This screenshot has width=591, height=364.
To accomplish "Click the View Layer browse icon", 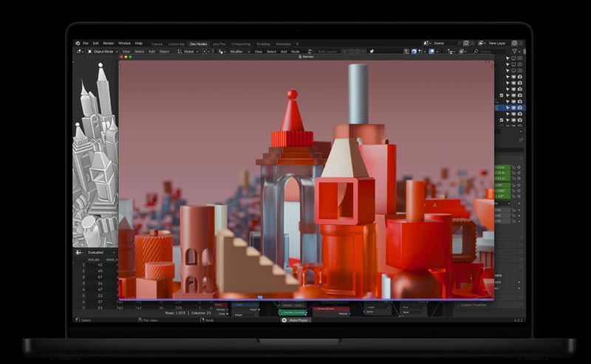I will coord(482,44).
